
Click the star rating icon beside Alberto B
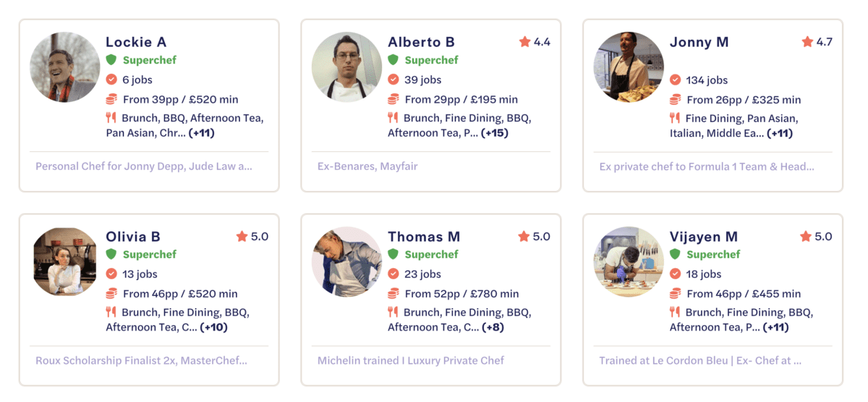[524, 42]
